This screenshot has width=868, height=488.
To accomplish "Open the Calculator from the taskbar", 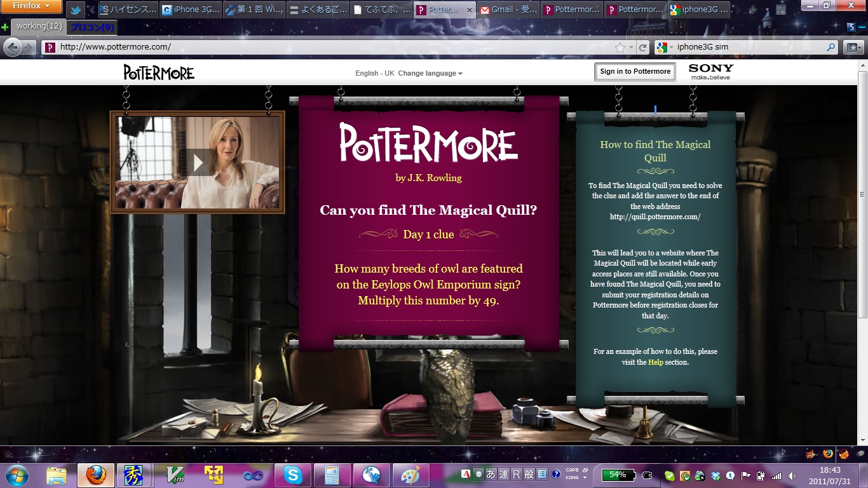I will pyautogui.click(x=332, y=475).
